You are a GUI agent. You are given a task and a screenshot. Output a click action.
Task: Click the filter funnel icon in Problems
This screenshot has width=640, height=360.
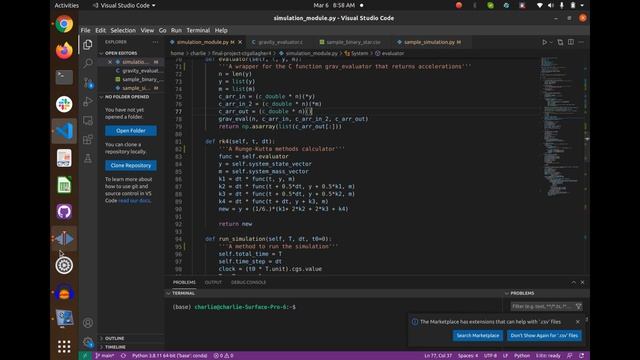click(x=578, y=306)
